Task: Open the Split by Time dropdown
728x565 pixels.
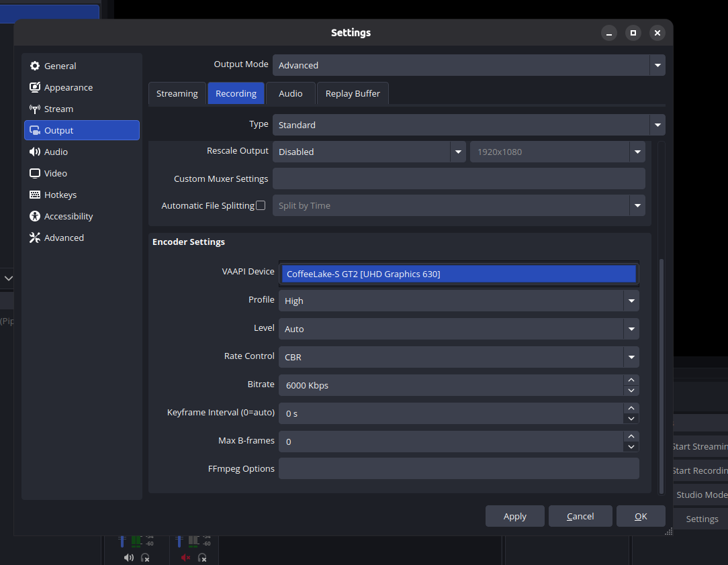Action: coord(459,205)
